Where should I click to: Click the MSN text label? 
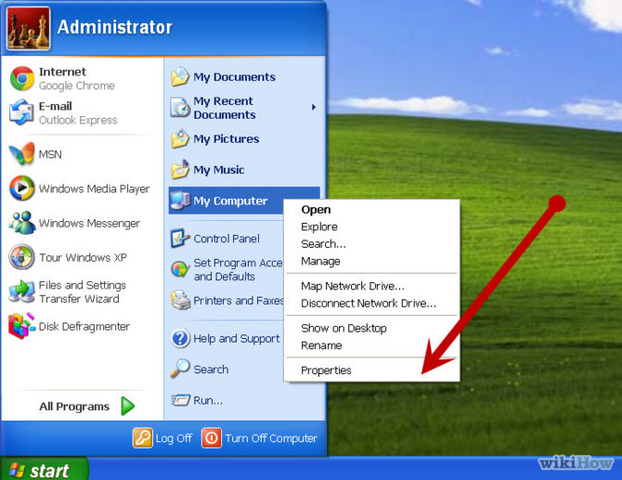pos(50,154)
